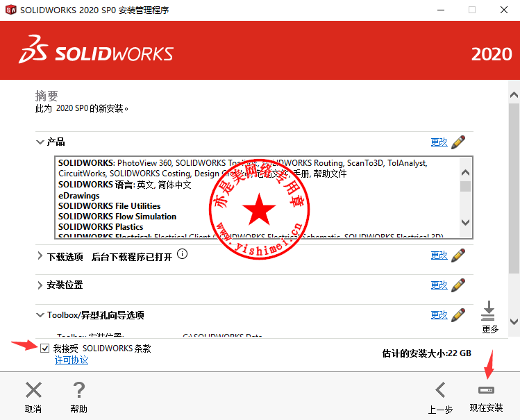Open 帮助 question mark icon

pyautogui.click(x=79, y=390)
